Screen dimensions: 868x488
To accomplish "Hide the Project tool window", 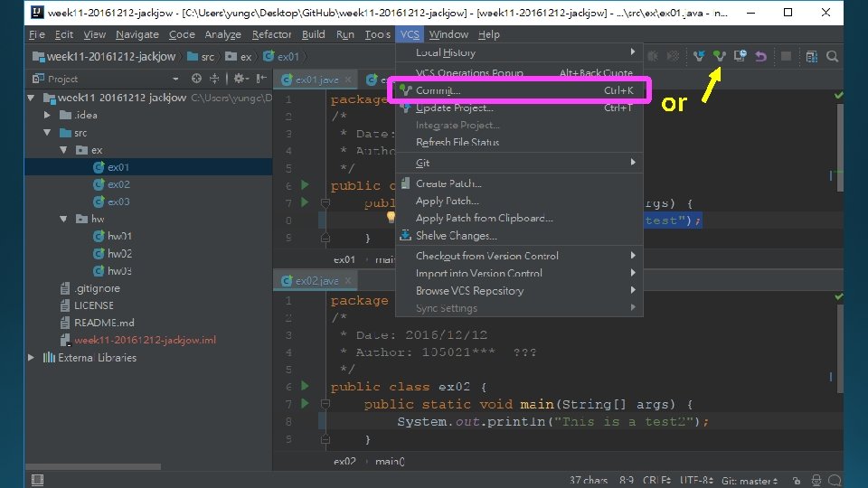I will (x=261, y=79).
